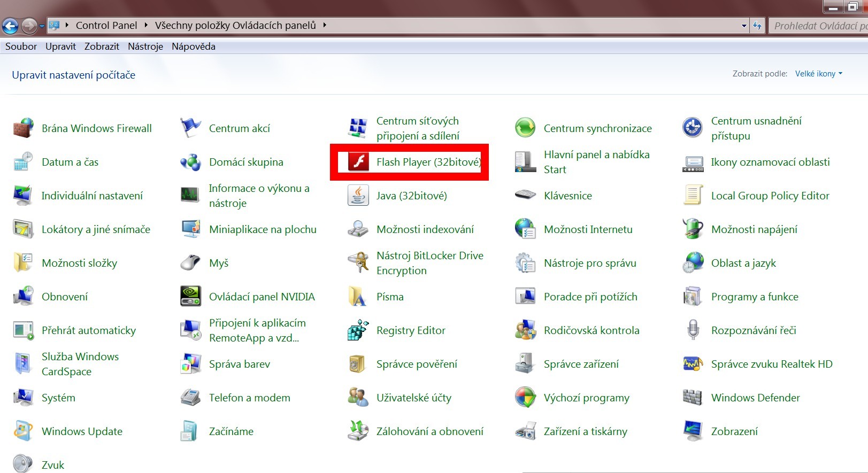
Task: Open the Možnosti napájení battery icon
Action: click(693, 229)
